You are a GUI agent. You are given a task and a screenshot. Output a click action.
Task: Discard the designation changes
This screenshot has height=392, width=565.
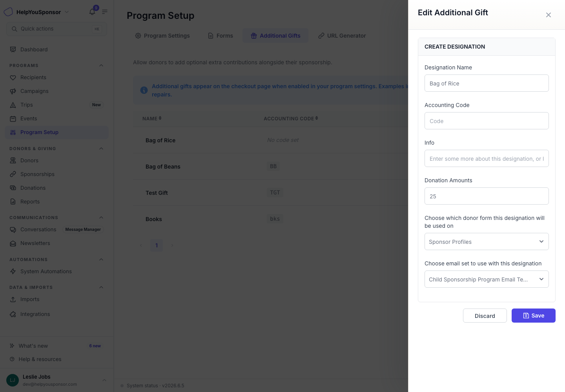(x=485, y=316)
